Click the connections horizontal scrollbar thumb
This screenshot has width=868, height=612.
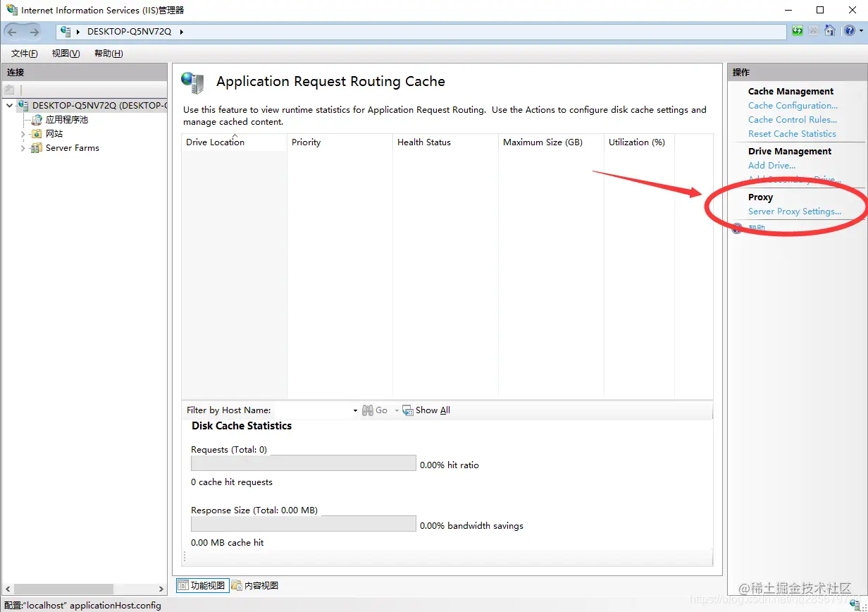click(x=64, y=589)
